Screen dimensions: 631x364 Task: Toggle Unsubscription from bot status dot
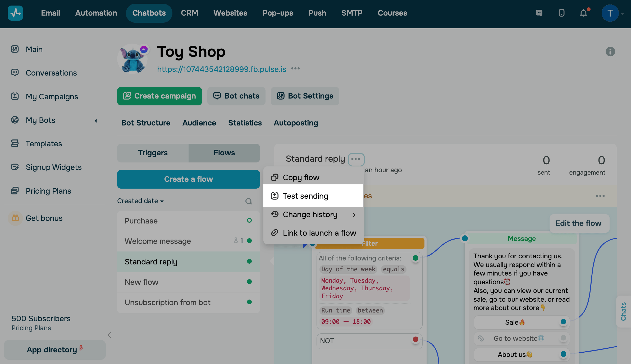click(249, 302)
